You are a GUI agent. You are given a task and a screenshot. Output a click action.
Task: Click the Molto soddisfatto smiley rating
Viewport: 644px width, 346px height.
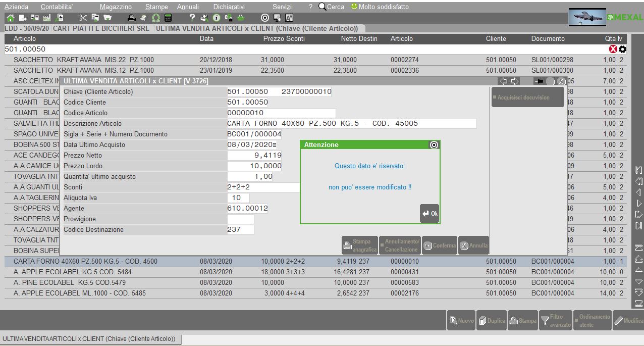pos(380,7)
